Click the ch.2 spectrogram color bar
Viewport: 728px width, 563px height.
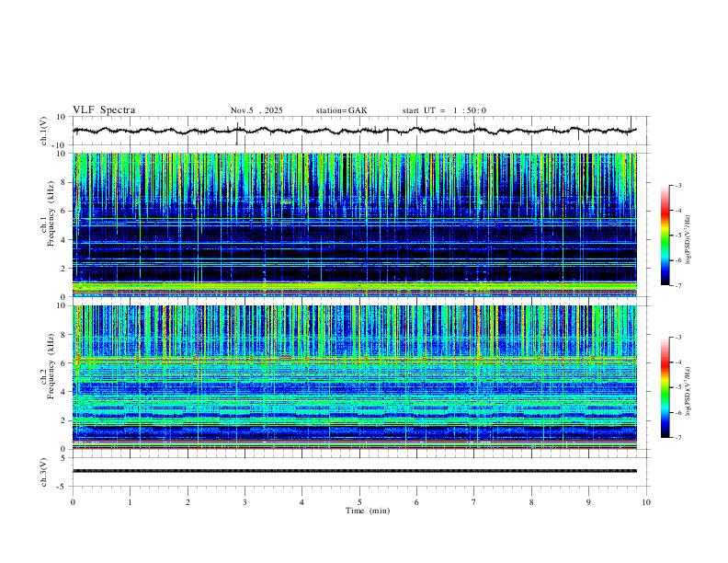coord(665,387)
